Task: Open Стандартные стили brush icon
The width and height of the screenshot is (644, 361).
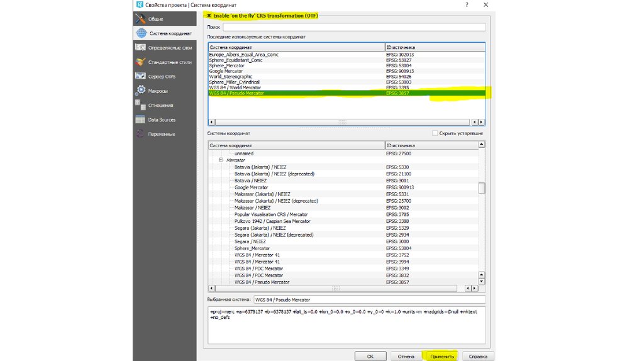Action: pyautogui.click(x=140, y=62)
